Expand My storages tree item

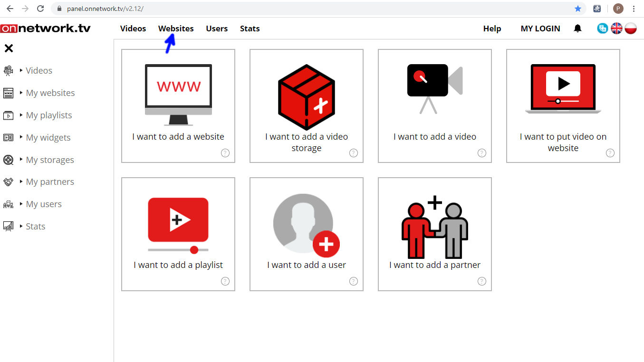(49, 160)
